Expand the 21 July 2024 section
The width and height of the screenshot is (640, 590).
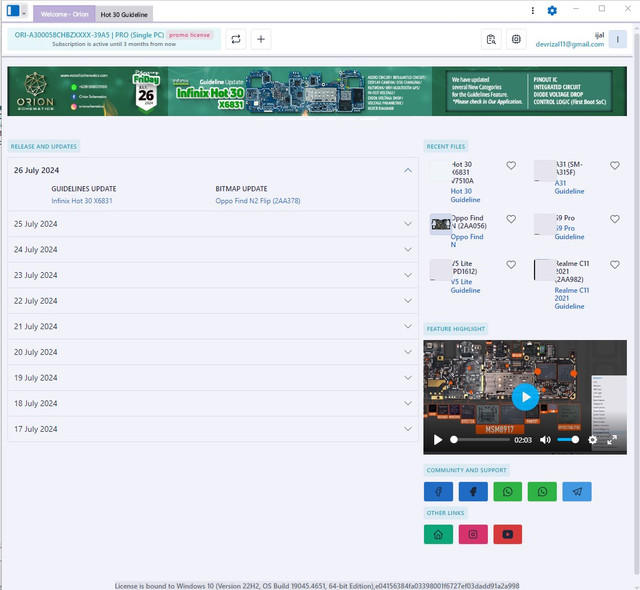(213, 326)
